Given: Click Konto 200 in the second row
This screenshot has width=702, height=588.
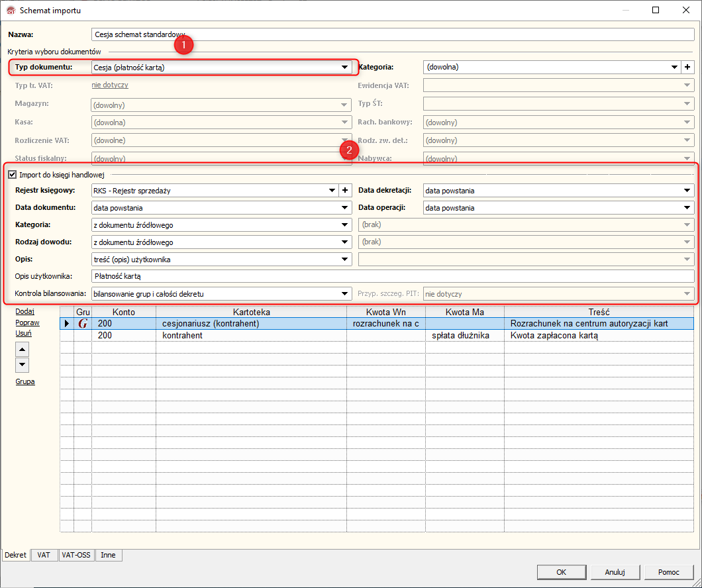Looking at the screenshot, I should 124,335.
